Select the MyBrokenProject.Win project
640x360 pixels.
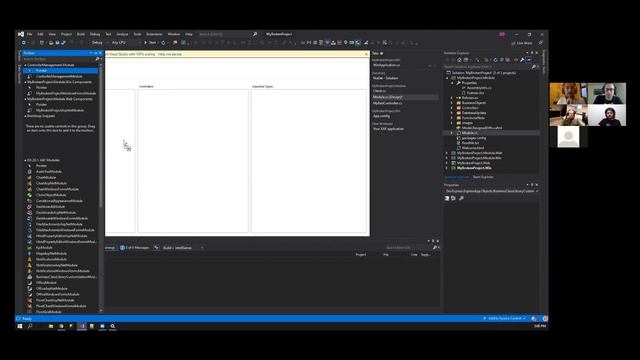(473, 168)
